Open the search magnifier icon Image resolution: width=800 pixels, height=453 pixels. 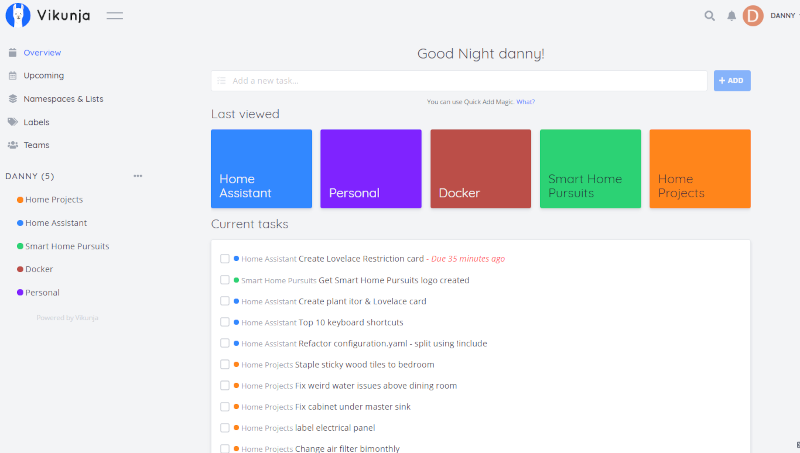point(710,16)
